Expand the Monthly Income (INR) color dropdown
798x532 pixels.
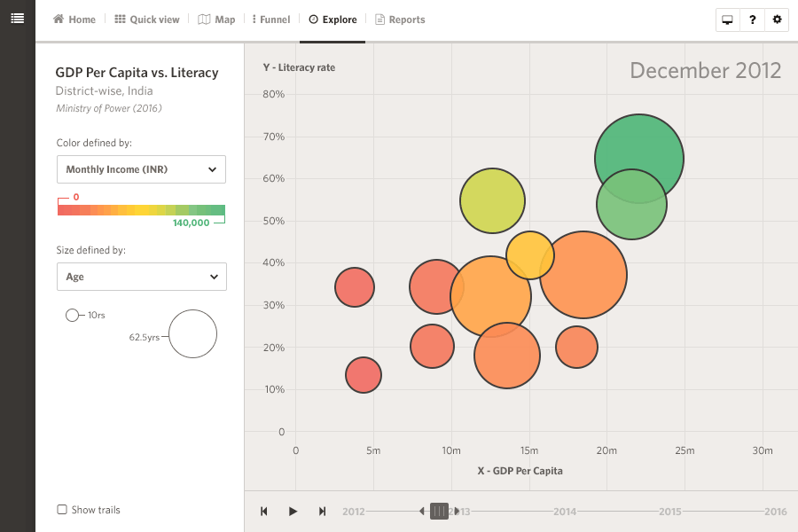pos(141,169)
